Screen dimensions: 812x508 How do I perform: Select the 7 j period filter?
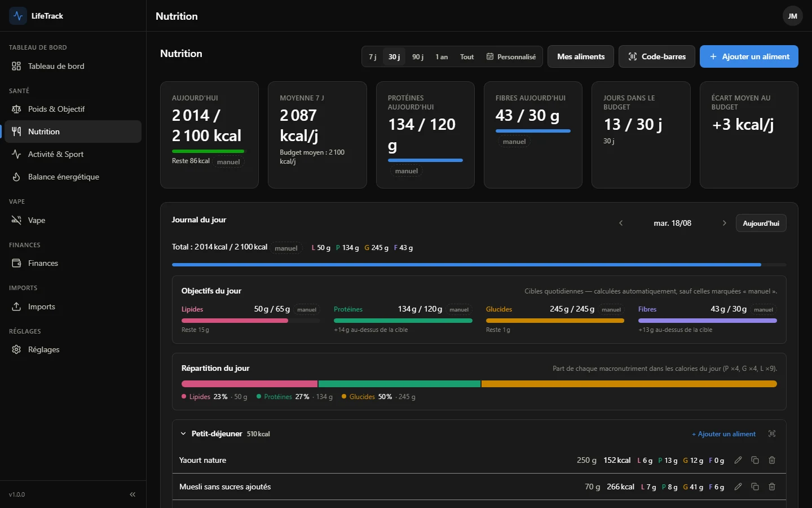372,57
